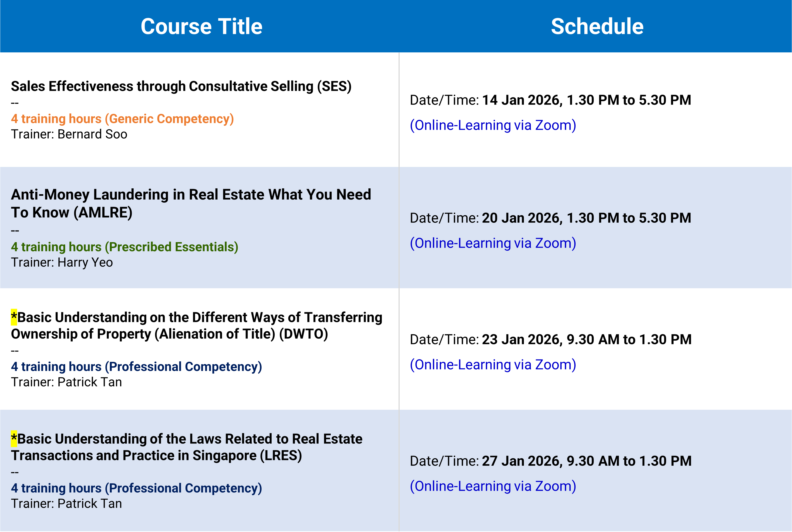Select the Trainer: Harry Yeo text
The width and height of the screenshot is (792, 532).
(x=62, y=263)
